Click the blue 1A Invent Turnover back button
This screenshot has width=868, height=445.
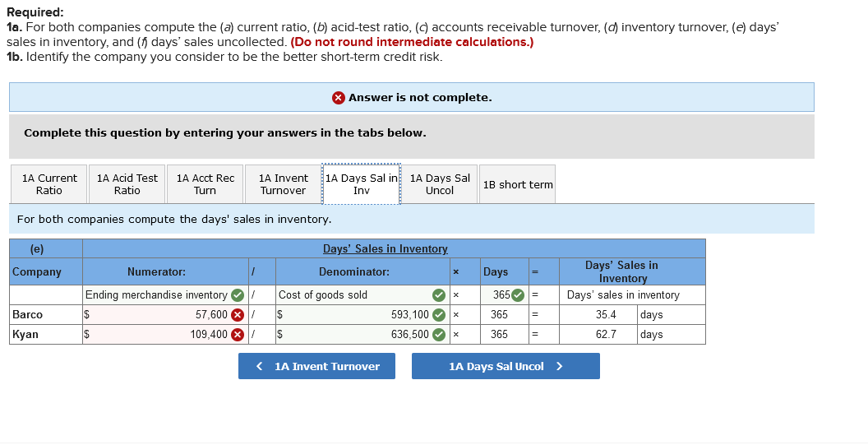tap(316, 366)
